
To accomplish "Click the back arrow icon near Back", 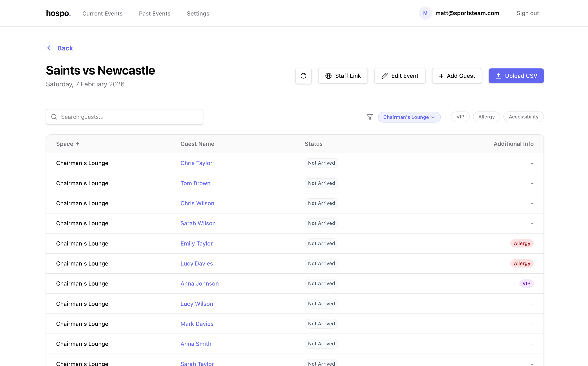I will [50, 48].
